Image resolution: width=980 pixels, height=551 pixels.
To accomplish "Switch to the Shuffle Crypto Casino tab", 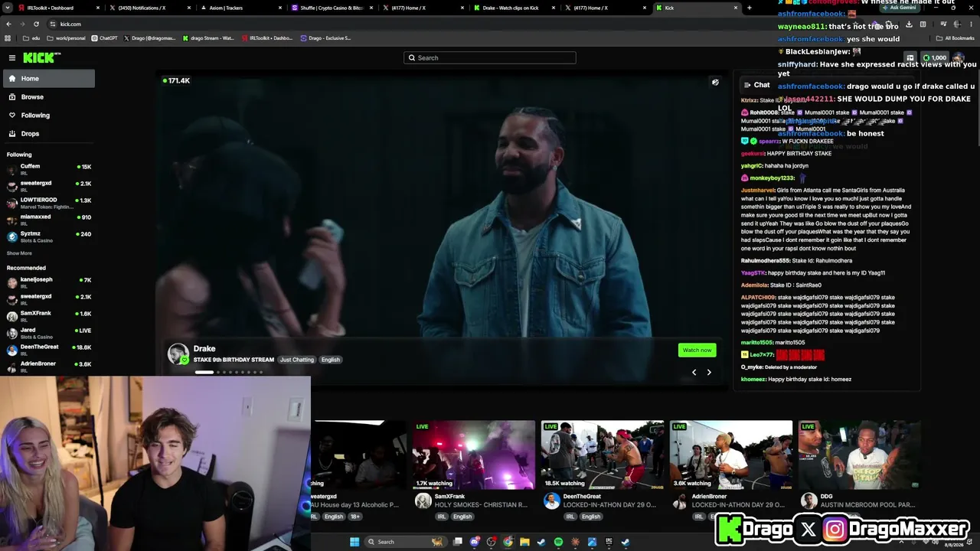I will click(332, 8).
